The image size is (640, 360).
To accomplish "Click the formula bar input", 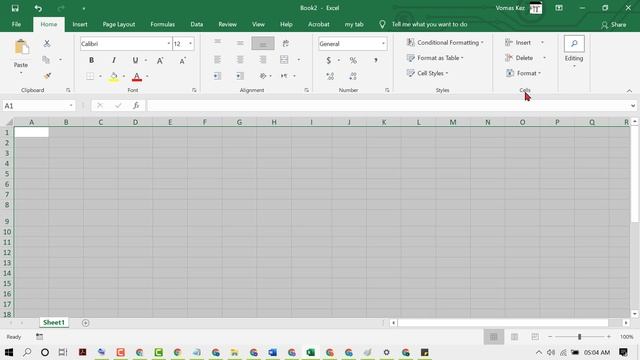I will click(x=389, y=106).
